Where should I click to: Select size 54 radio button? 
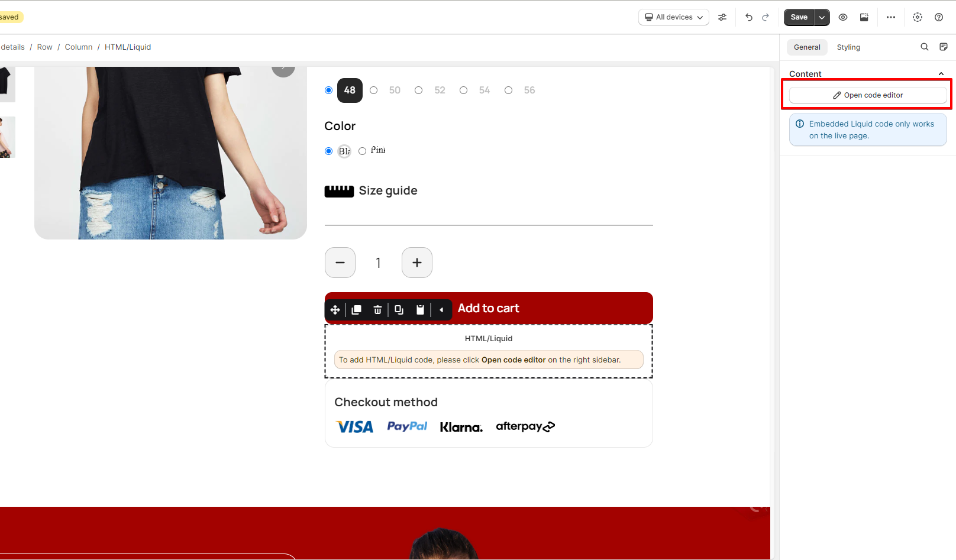463,90
